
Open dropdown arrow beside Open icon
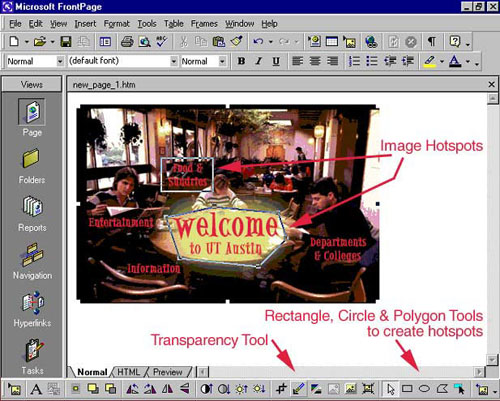[x=52, y=42]
